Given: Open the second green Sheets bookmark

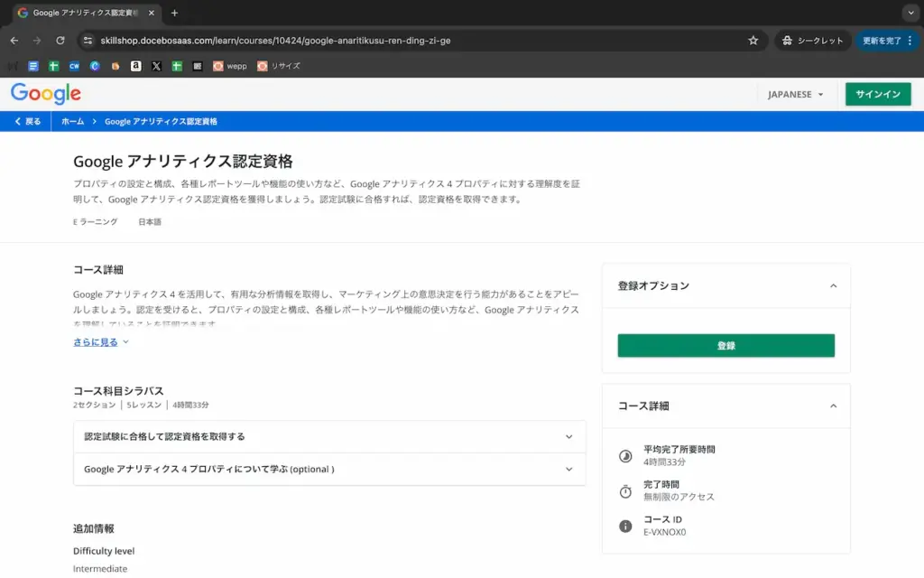Looking at the screenshot, I should pyautogui.click(x=177, y=66).
